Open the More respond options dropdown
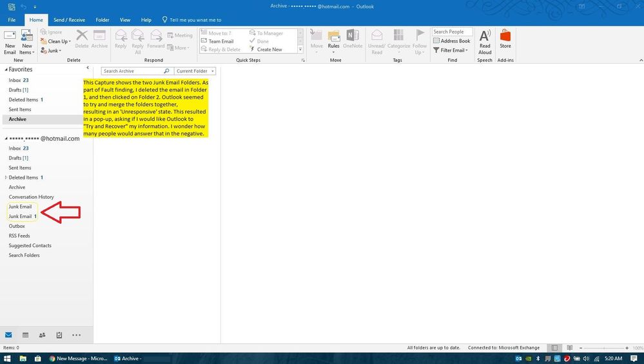This screenshot has width=644, height=364. (x=179, y=48)
